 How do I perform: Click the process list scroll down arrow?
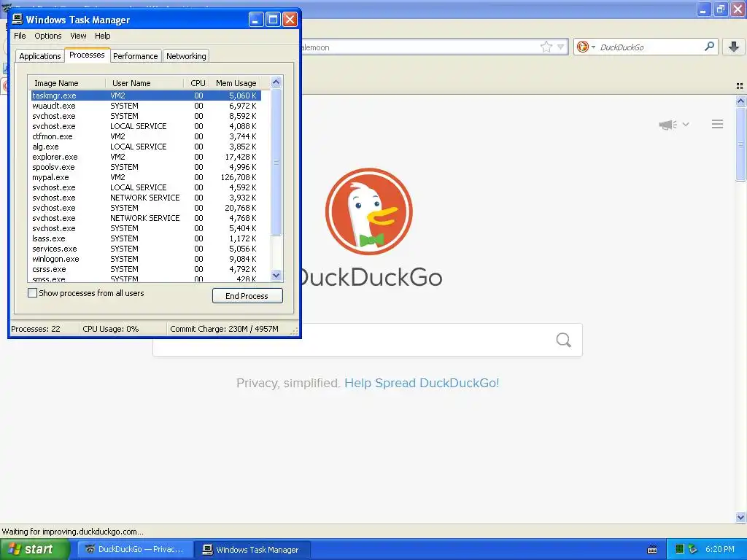tap(276, 275)
